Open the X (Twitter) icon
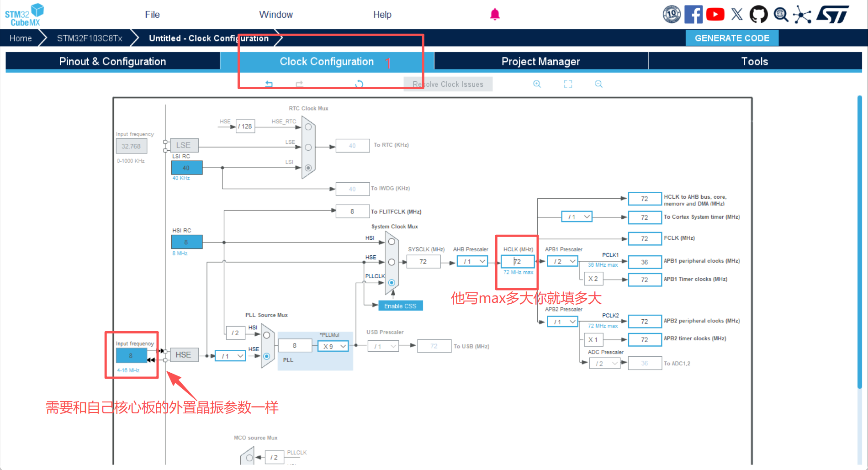868x470 pixels. 737,15
